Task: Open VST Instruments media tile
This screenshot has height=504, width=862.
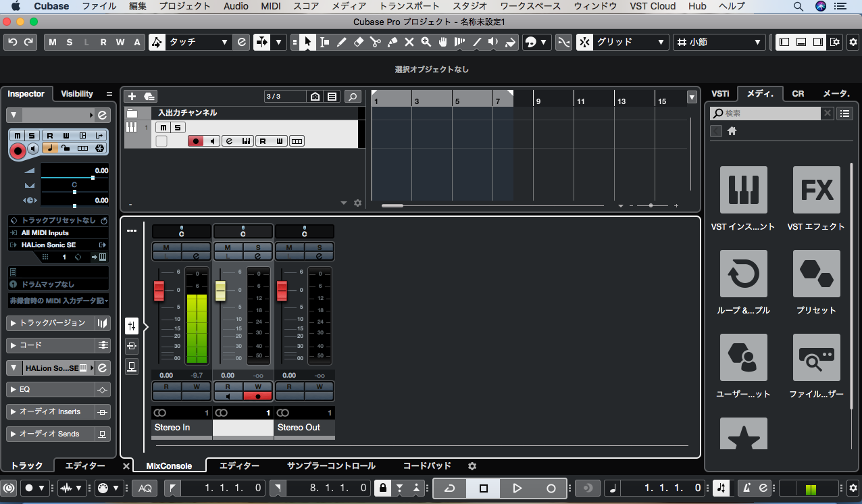Action: coord(743,190)
